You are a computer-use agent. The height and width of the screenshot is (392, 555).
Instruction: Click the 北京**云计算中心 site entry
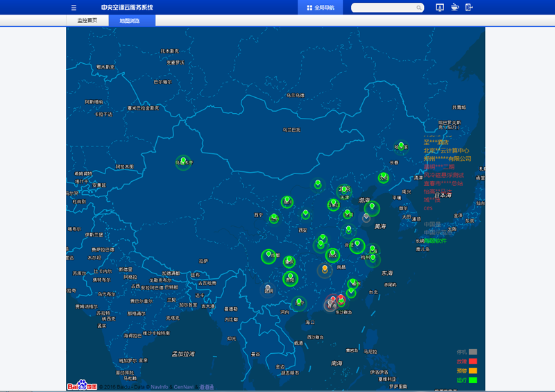[x=446, y=151]
